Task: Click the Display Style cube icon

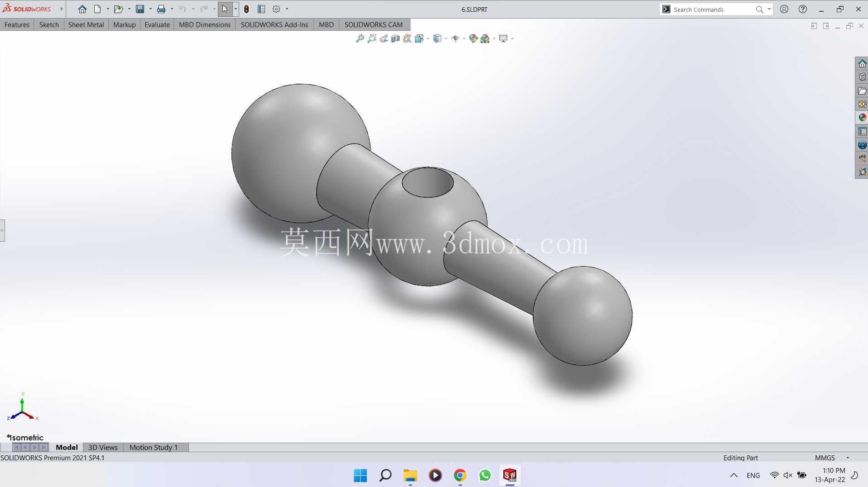Action: (x=437, y=38)
